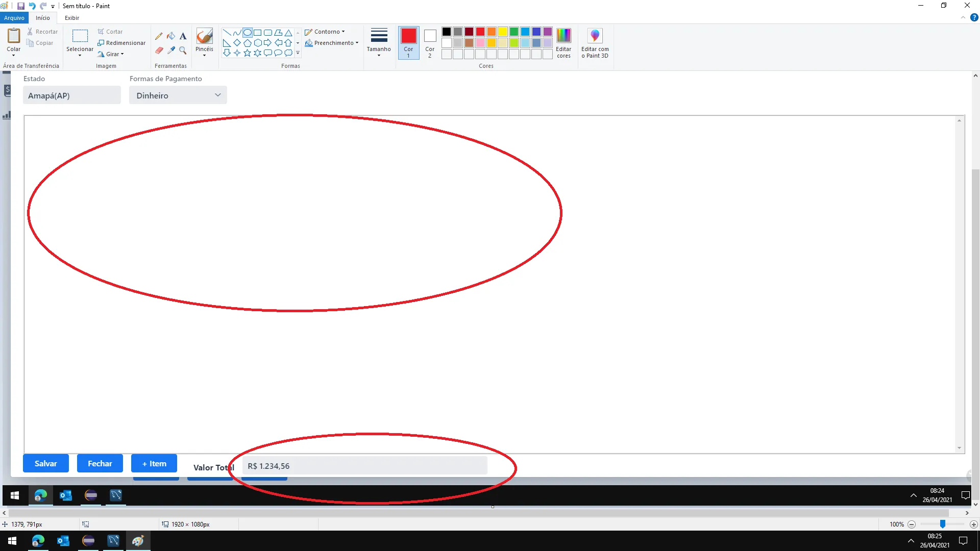This screenshot has width=980, height=551.
Task: Switch to the Exibir tab
Action: [72, 18]
